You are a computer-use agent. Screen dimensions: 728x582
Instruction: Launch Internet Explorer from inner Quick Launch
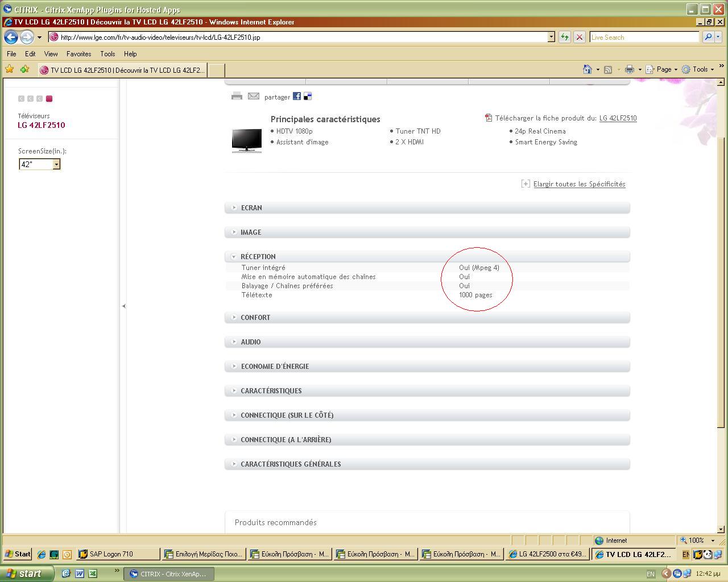(x=42, y=554)
